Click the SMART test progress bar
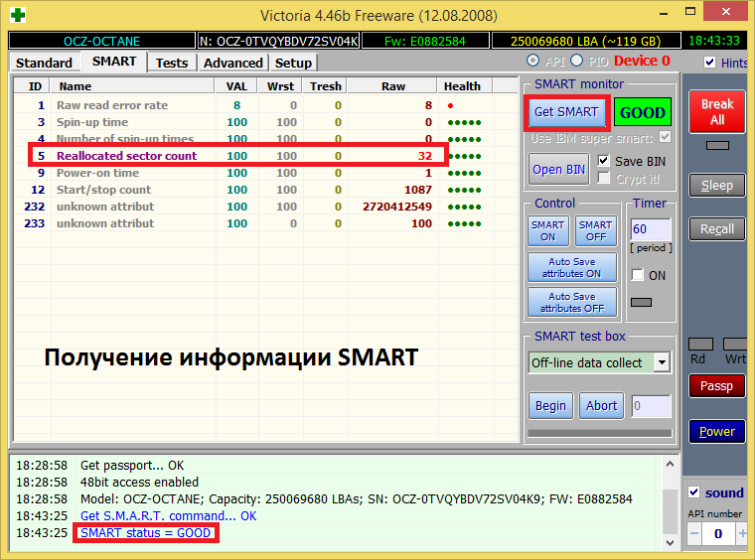The height and width of the screenshot is (560, 755). [599, 433]
